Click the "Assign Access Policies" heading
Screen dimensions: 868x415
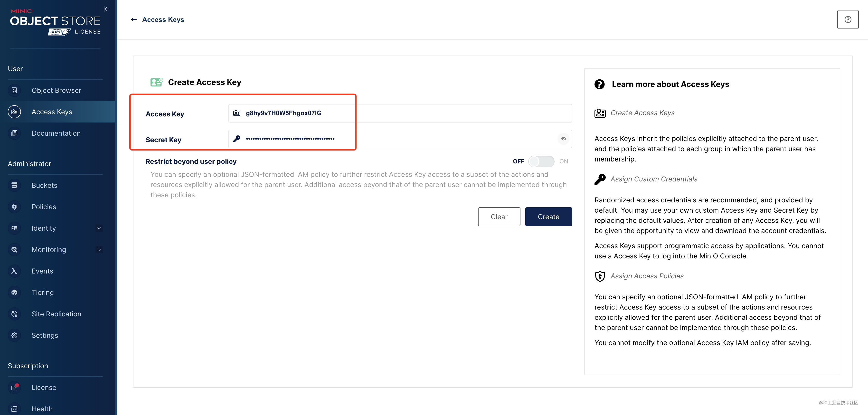[x=647, y=276]
